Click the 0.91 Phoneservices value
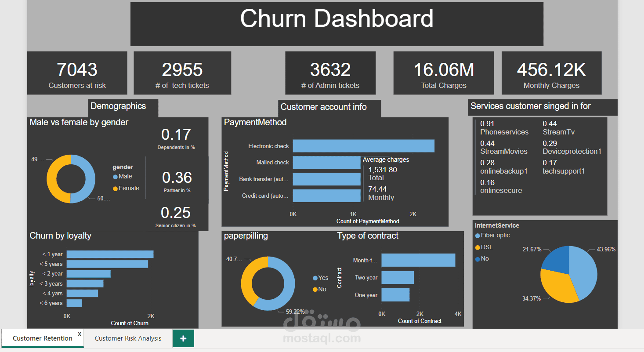The image size is (644, 352). (504, 128)
